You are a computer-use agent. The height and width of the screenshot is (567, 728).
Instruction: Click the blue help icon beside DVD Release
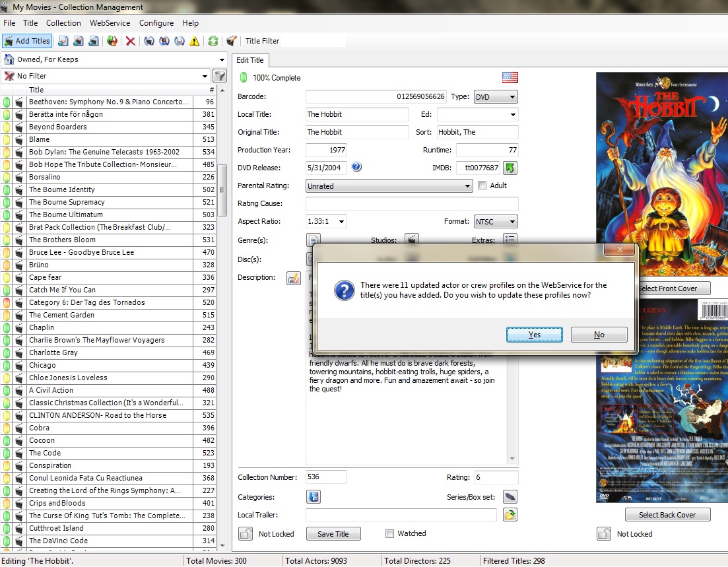357,167
